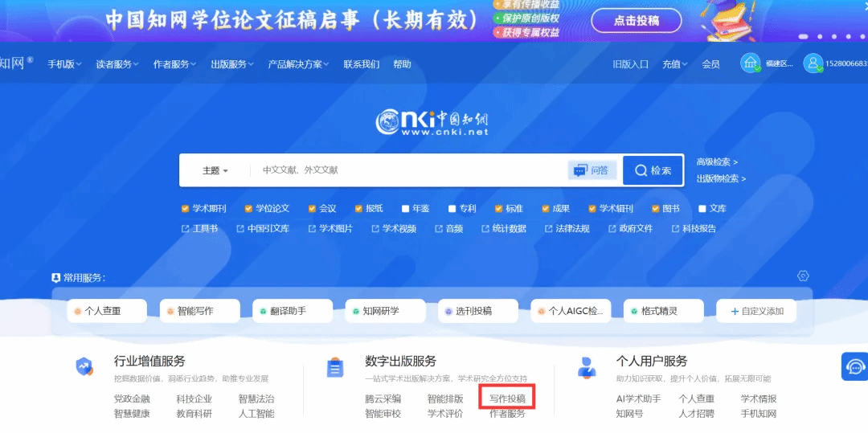868x433 pixels.
Task: Open the 人工智能 link
Action: tap(256, 414)
